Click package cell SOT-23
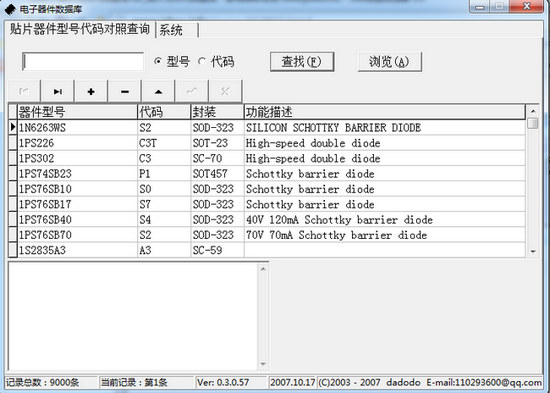 pyautogui.click(x=217, y=143)
